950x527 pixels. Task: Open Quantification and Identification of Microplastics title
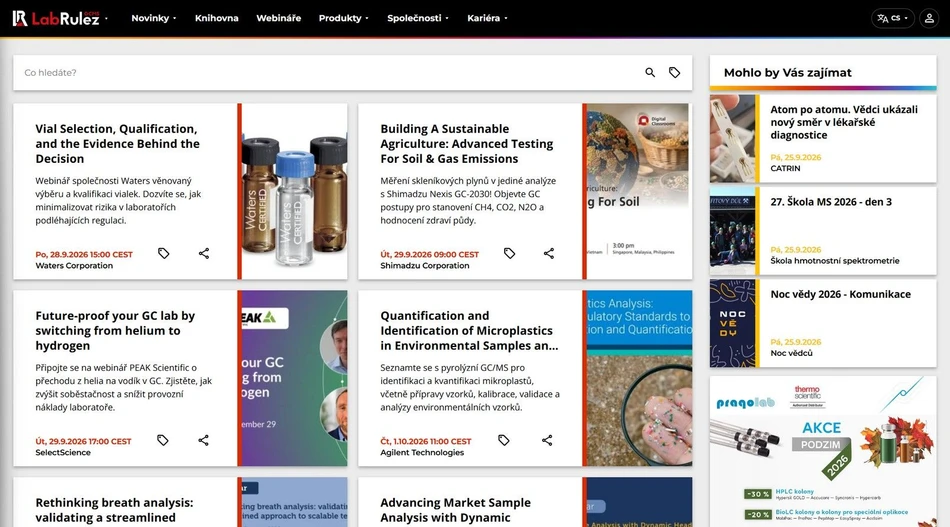pos(469,331)
